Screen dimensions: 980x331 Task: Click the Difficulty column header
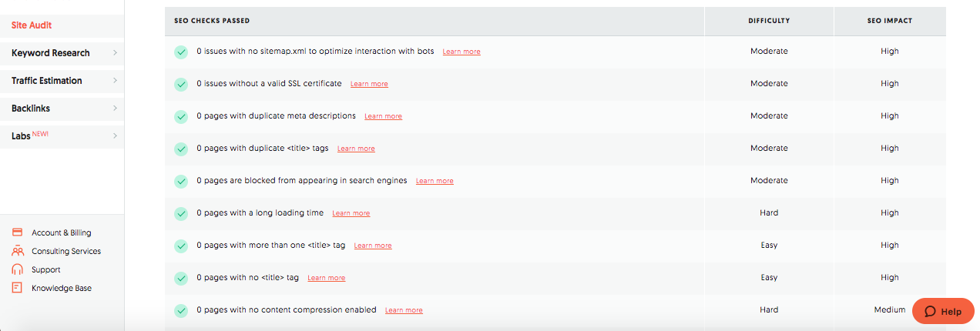click(768, 21)
